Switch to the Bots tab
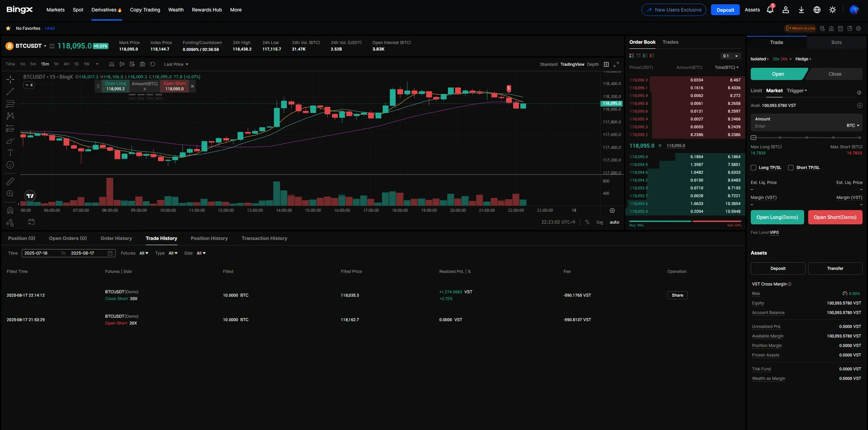 (x=836, y=42)
